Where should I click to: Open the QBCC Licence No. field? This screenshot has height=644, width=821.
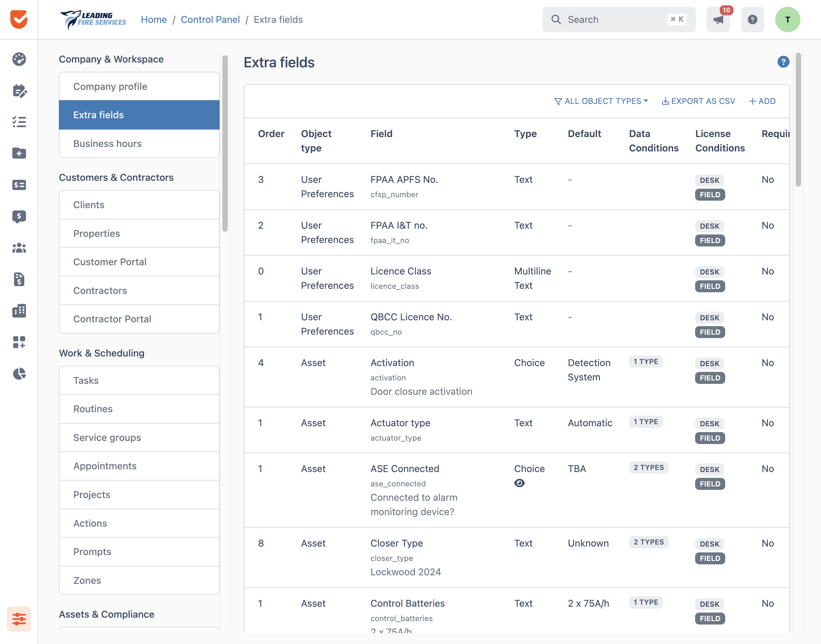click(x=411, y=317)
